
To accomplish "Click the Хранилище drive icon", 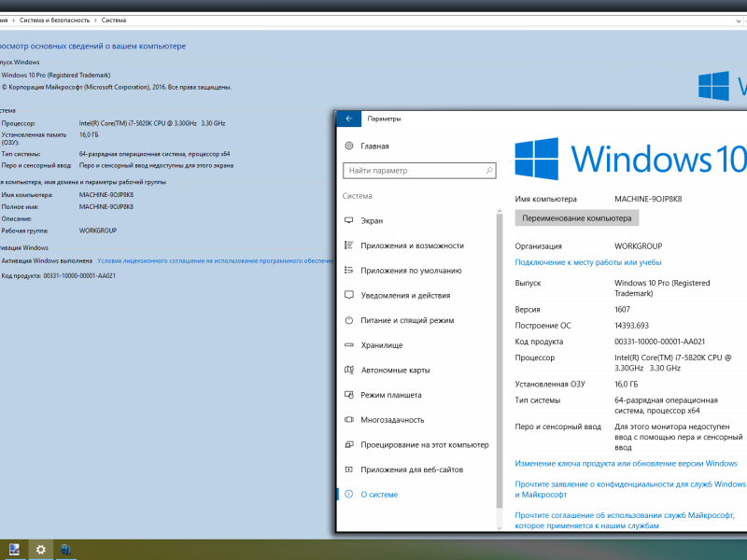I will 348,344.
